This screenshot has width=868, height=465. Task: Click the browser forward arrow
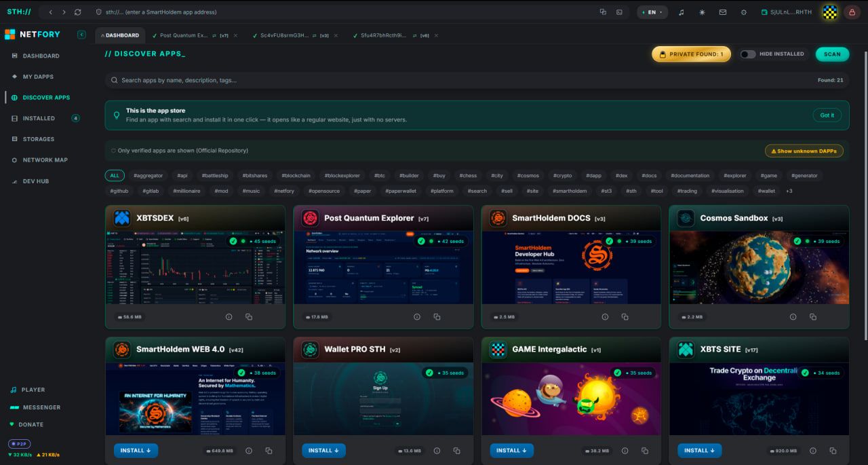tap(64, 12)
